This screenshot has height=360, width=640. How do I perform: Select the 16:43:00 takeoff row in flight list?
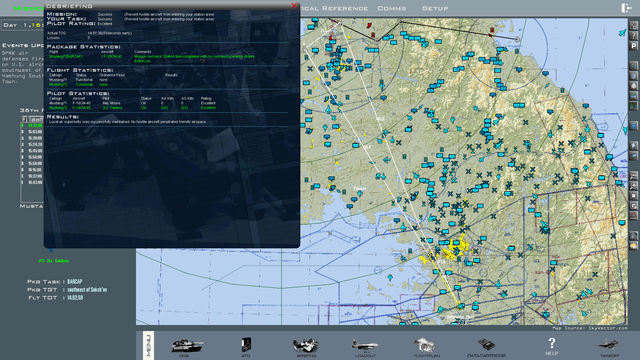(32, 182)
